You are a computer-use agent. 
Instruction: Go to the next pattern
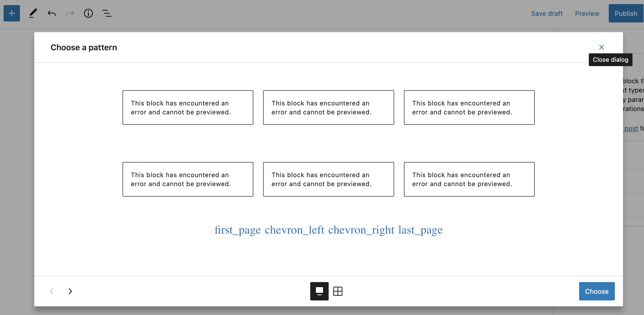(x=70, y=291)
